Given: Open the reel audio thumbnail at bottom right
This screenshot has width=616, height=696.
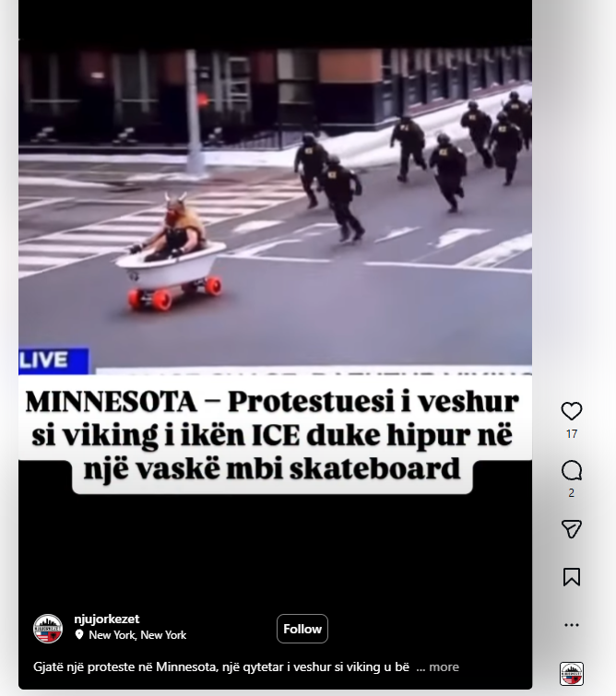Looking at the screenshot, I should 571,673.
